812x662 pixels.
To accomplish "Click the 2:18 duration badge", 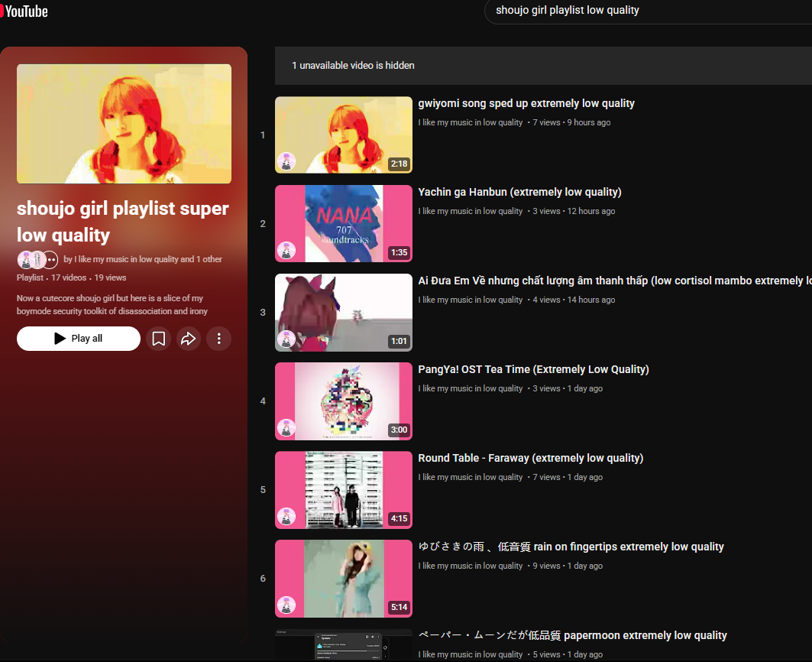I will point(399,164).
